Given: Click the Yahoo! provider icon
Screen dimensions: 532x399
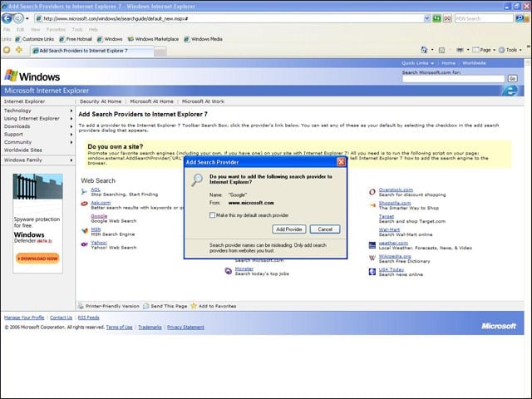Looking at the screenshot, I should click(84, 244).
